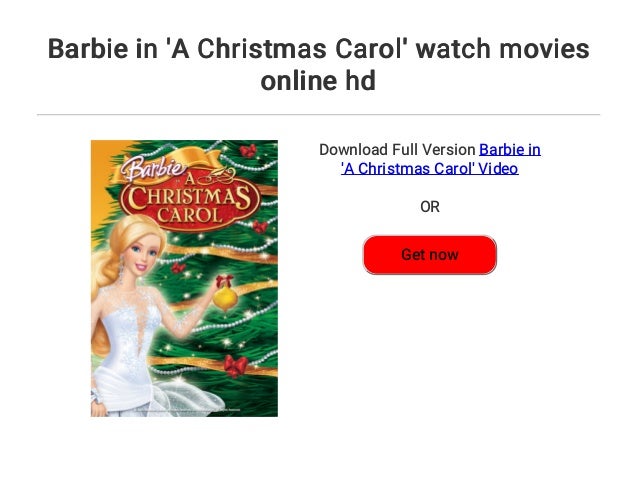Screen dimensions: 638x479
Task: Click the large red bow near poster bottom
Action: [x=236, y=365]
